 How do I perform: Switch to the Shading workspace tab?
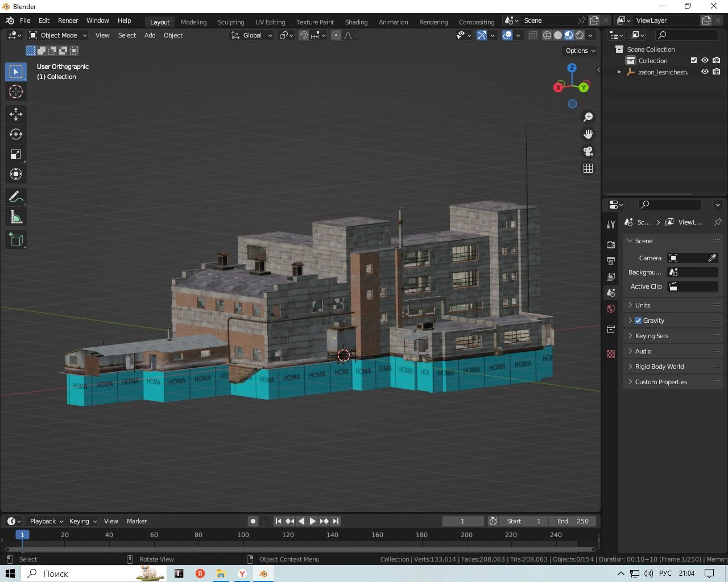[x=356, y=22]
